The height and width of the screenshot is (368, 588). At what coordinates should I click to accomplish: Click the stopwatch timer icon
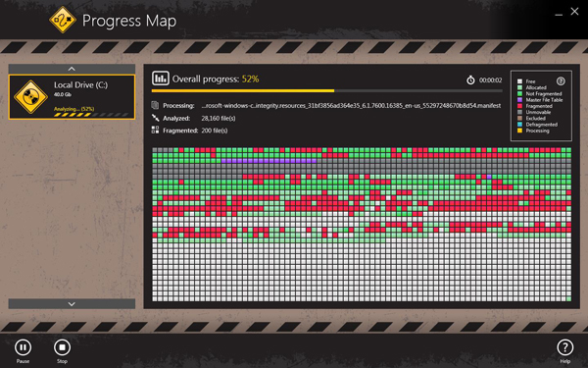coord(470,80)
